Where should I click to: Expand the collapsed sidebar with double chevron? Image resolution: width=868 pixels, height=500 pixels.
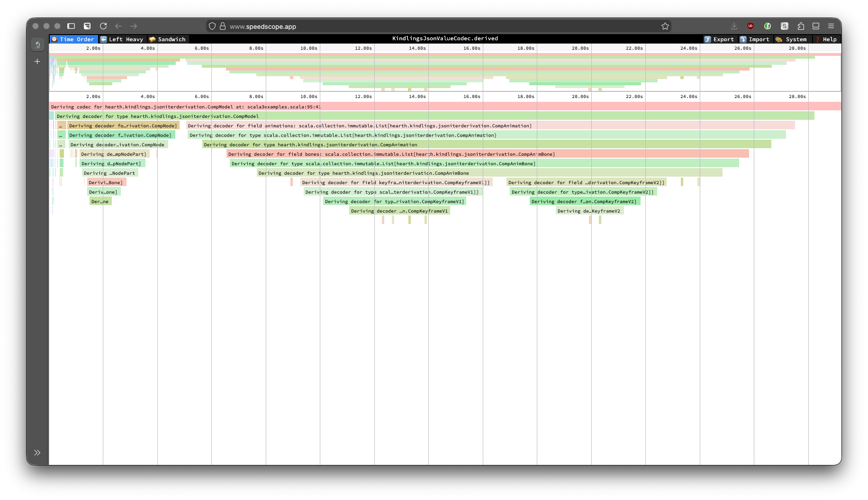tap(37, 453)
